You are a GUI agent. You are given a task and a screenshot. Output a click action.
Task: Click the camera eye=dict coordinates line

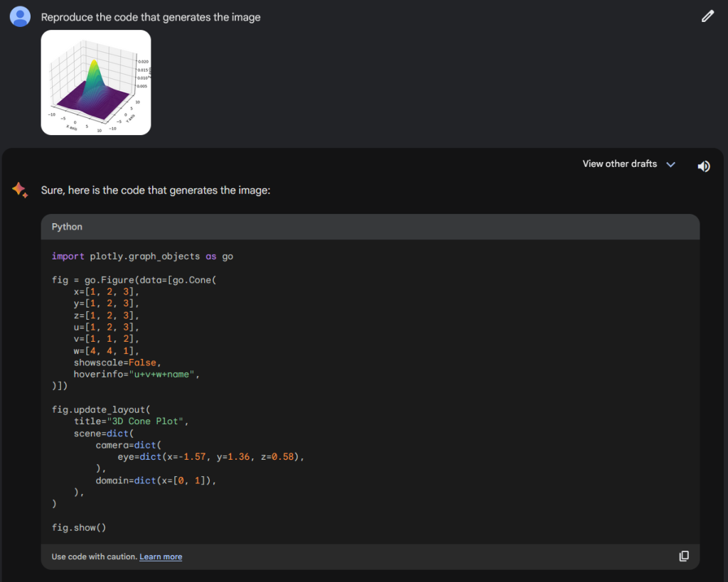coord(210,457)
